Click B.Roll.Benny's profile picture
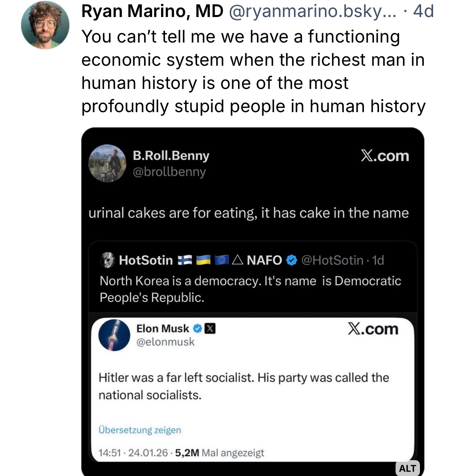The width and height of the screenshot is (452, 476). click(x=107, y=163)
